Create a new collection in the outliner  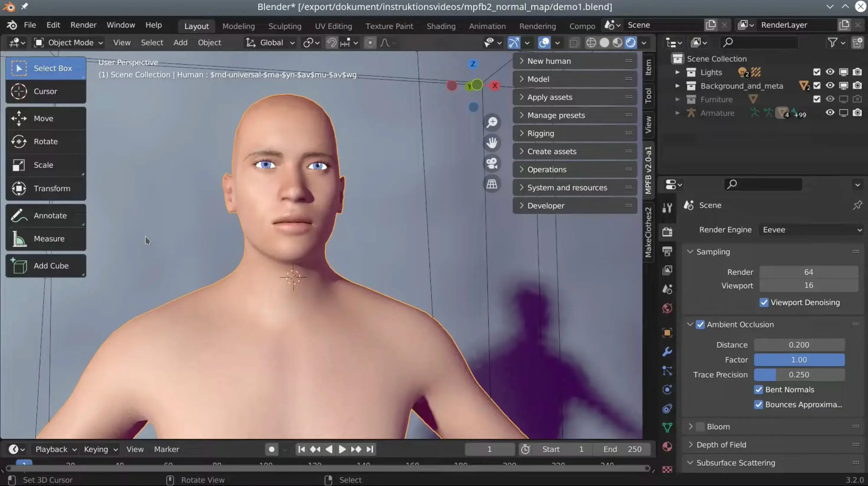(x=858, y=42)
